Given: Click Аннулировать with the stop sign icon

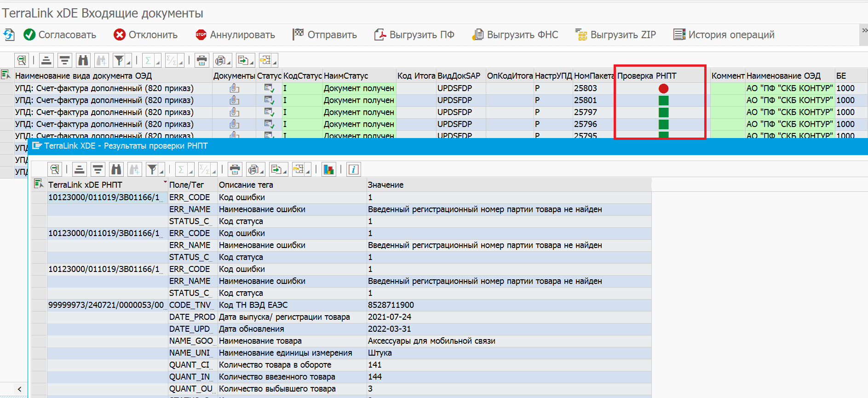Looking at the screenshot, I should point(236,35).
